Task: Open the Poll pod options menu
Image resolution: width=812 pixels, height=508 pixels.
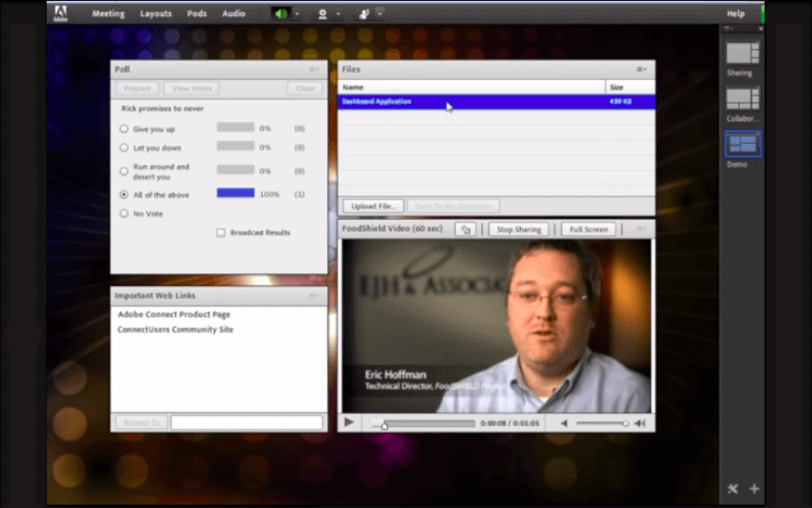Action: (x=314, y=69)
